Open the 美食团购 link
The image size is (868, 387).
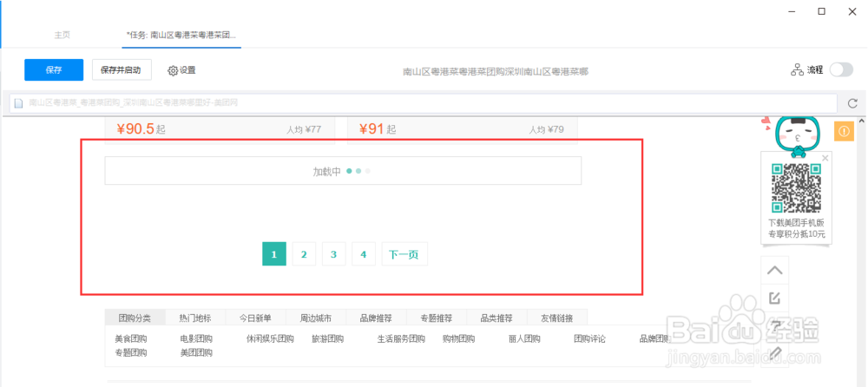131,339
